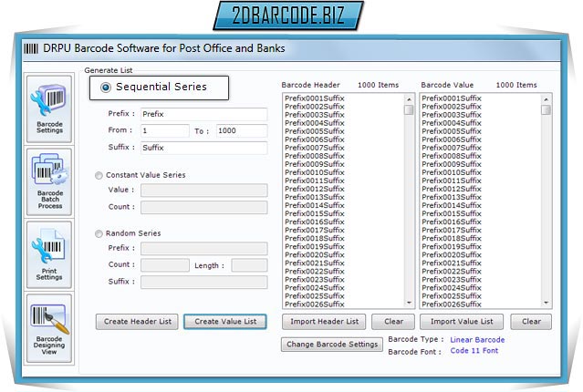Image resolution: width=583 pixels, height=392 pixels.
Task: Select Prefix0004Suffix in Barcode Value list
Action: point(452,123)
